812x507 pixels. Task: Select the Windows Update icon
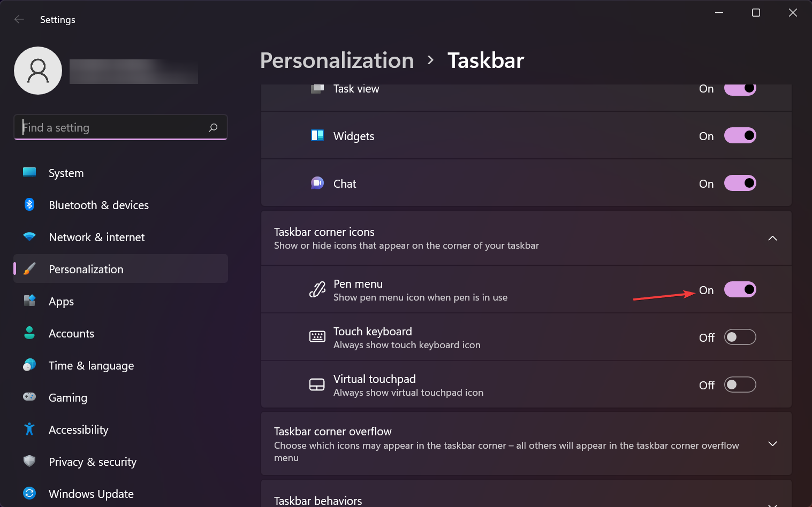tap(29, 493)
